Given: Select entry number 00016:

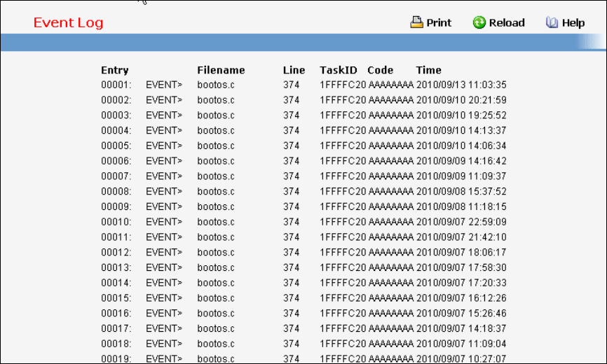Looking at the screenshot, I should [x=116, y=313].
